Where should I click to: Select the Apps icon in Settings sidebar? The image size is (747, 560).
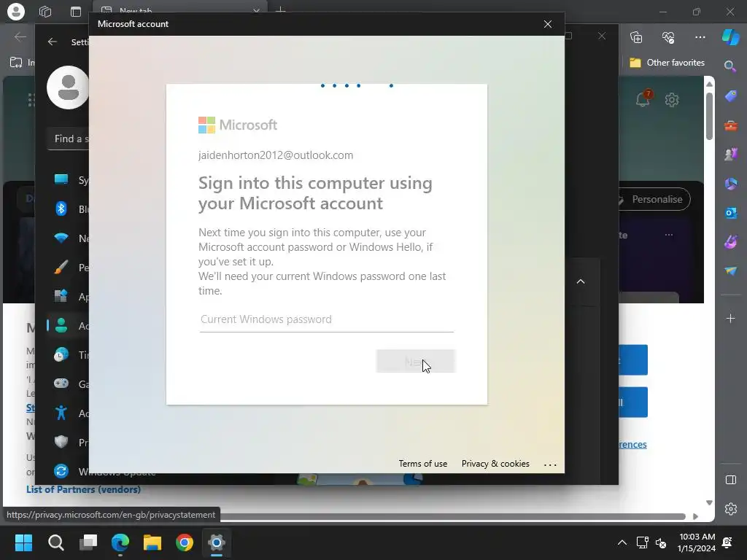[x=61, y=296]
